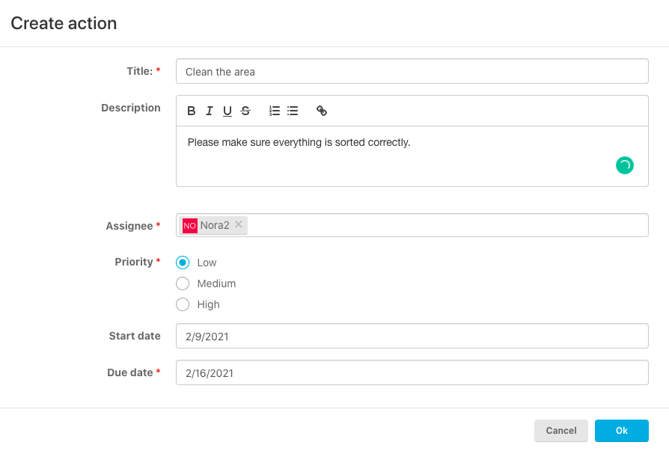Apply strikethrough formatting
Screen dimensions: 669x451
point(245,111)
